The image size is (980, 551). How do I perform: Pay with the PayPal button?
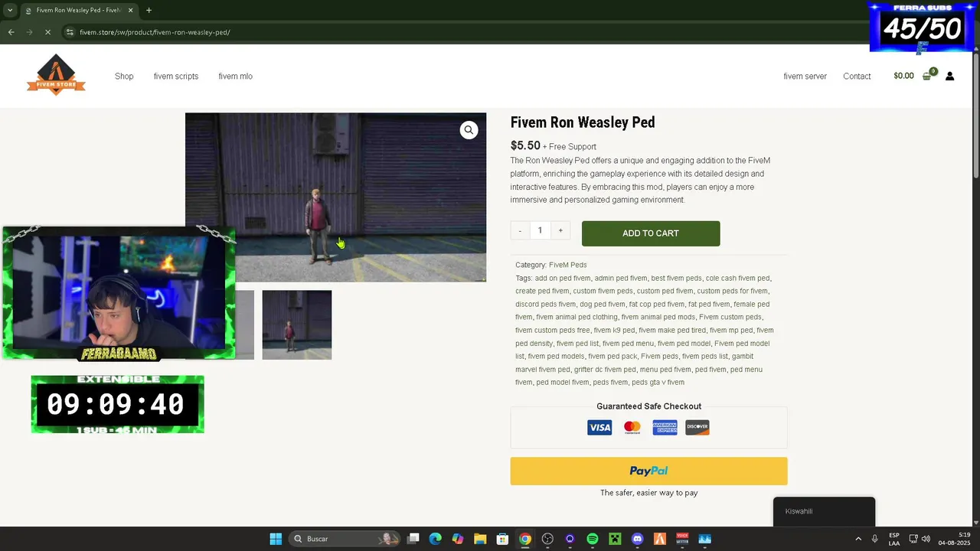tap(648, 471)
